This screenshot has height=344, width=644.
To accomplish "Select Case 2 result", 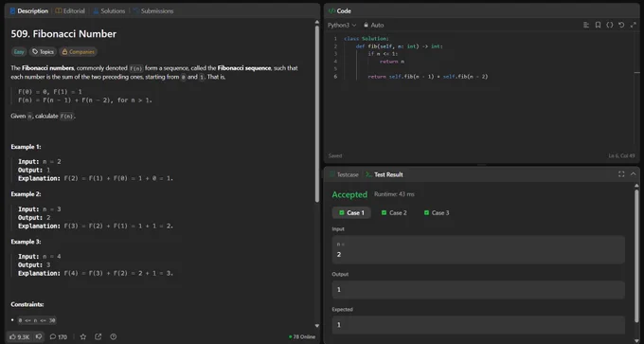I will click(394, 213).
